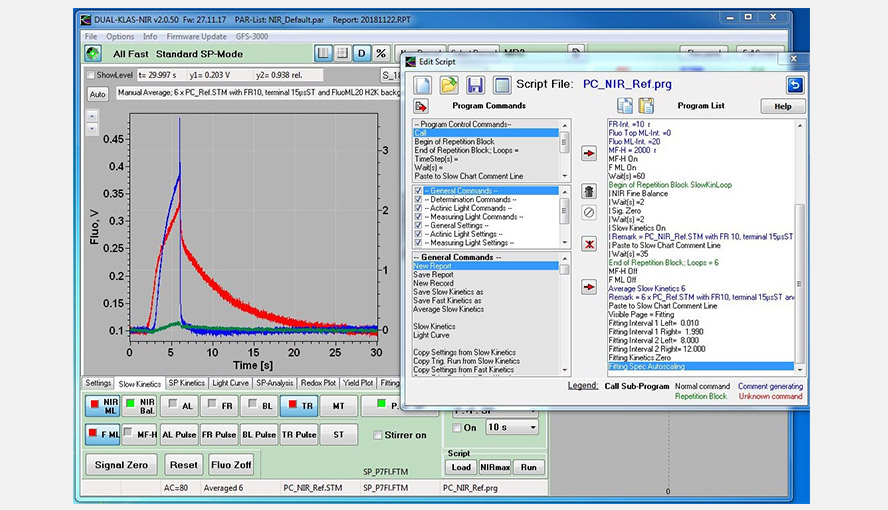The image size is (888, 510).
Task: Toggle the D mode button in main toolbar
Action: pyautogui.click(x=361, y=53)
